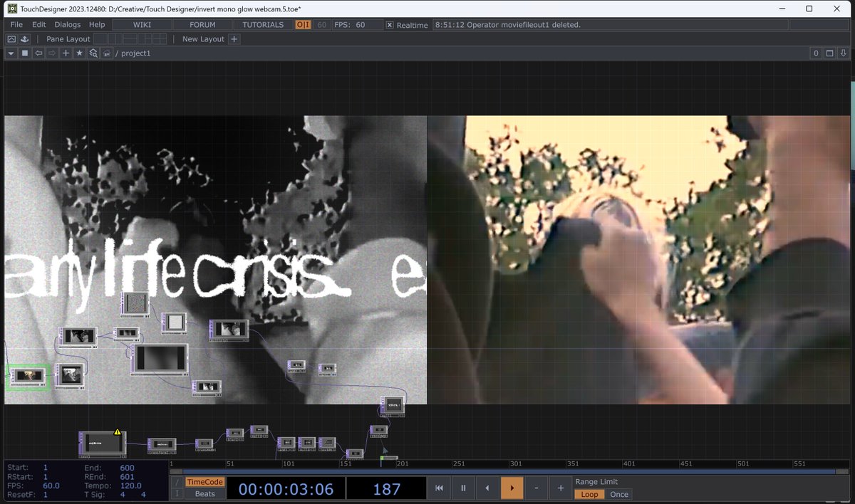The width and height of the screenshot is (855, 504).
Task: Click the forward navigation arrow in the path bar
Action: pyautogui.click(x=52, y=53)
